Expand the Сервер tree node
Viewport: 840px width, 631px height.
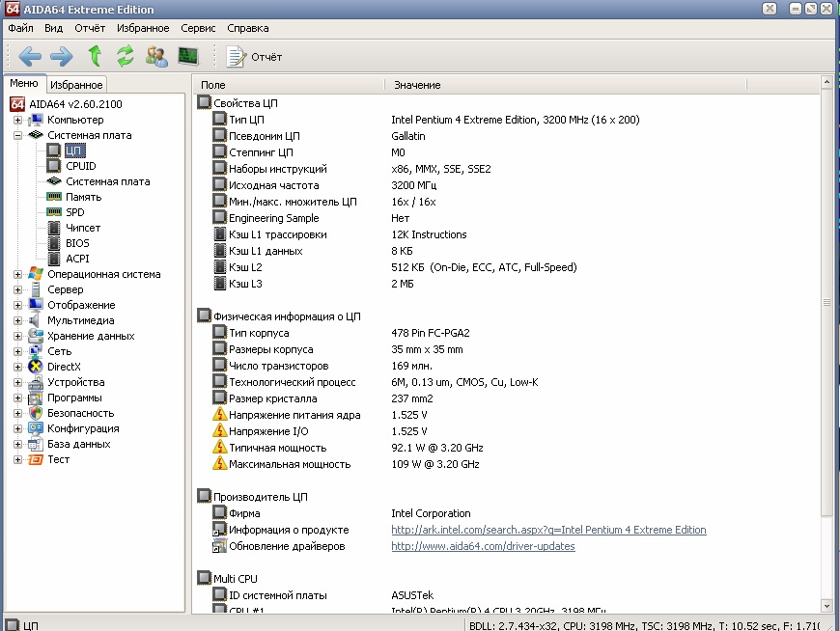pyautogui.click(x=17, y=289)
